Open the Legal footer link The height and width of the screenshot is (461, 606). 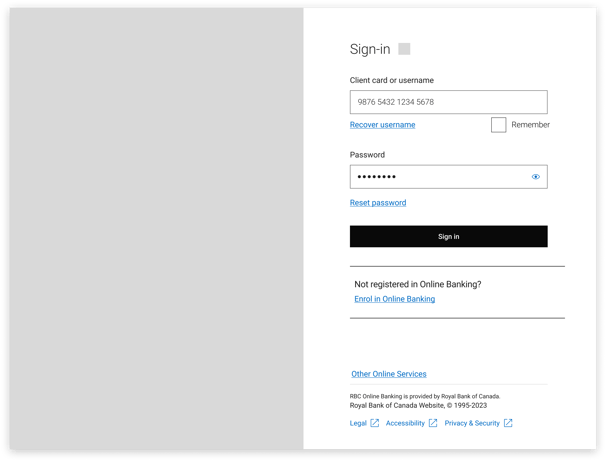[358, 423]
